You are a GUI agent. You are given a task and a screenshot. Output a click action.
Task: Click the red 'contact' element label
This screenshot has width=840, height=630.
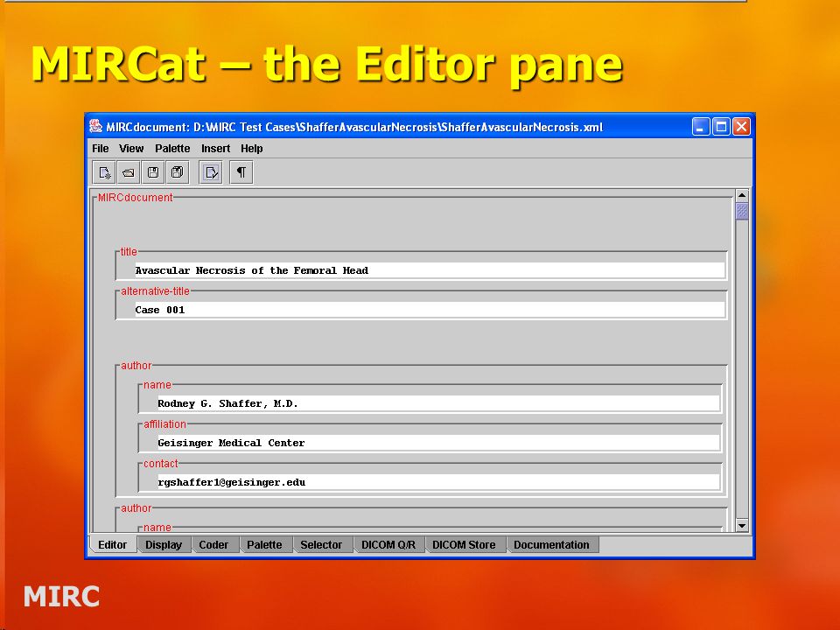click(x=161, y=464)
